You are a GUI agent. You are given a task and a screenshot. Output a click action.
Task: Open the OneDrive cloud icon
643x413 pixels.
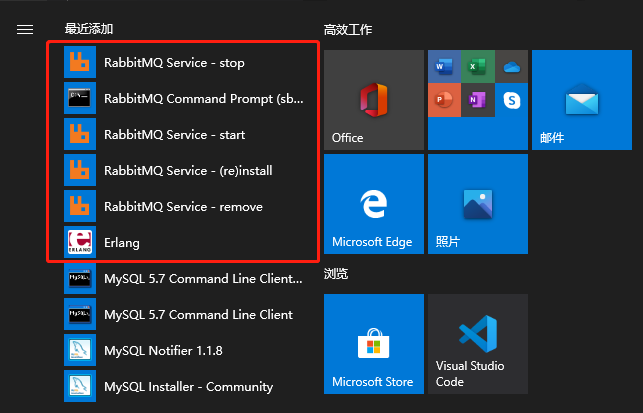click(512, 66)
